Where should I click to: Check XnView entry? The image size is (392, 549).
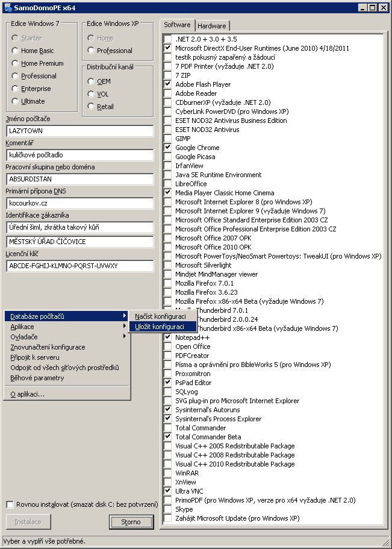point(167,482)
